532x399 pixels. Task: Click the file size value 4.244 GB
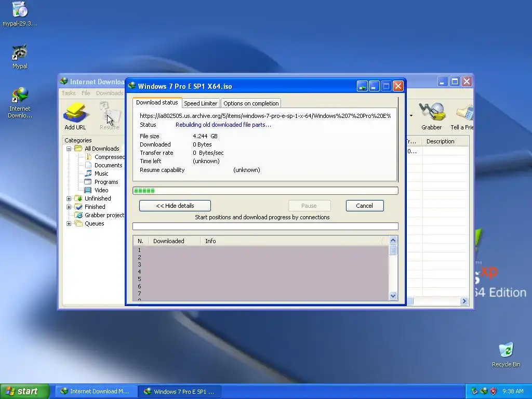point(205,136)
